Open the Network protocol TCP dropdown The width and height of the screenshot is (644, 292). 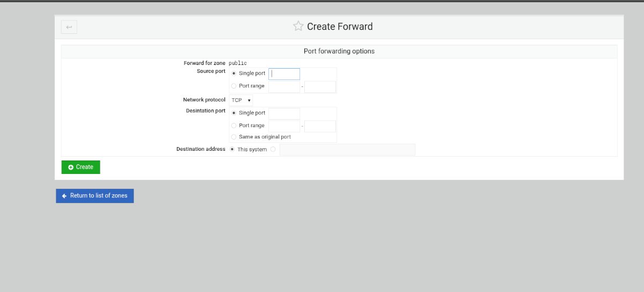point(241,100)
